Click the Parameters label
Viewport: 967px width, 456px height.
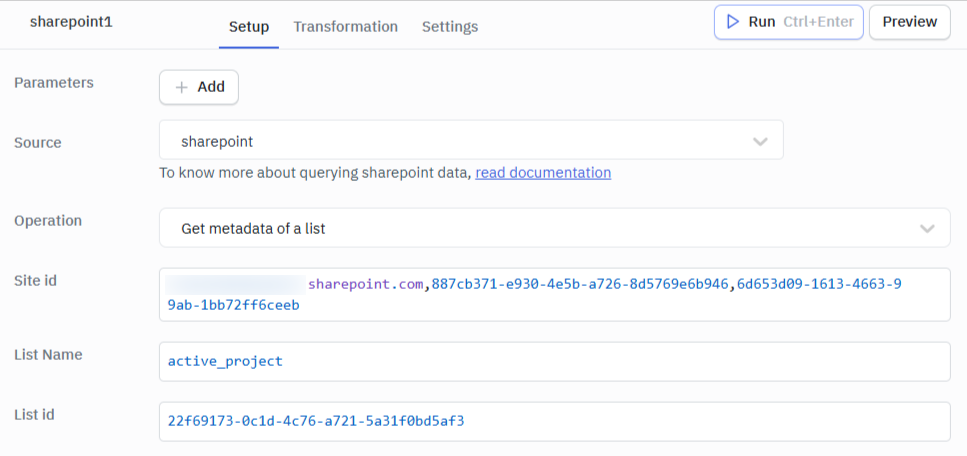54,83
